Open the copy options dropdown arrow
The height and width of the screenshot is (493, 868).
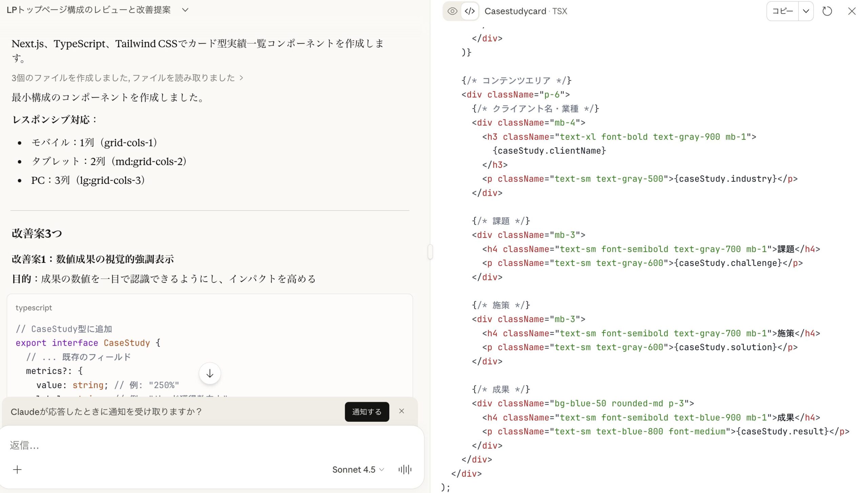(x=806, y=11)
